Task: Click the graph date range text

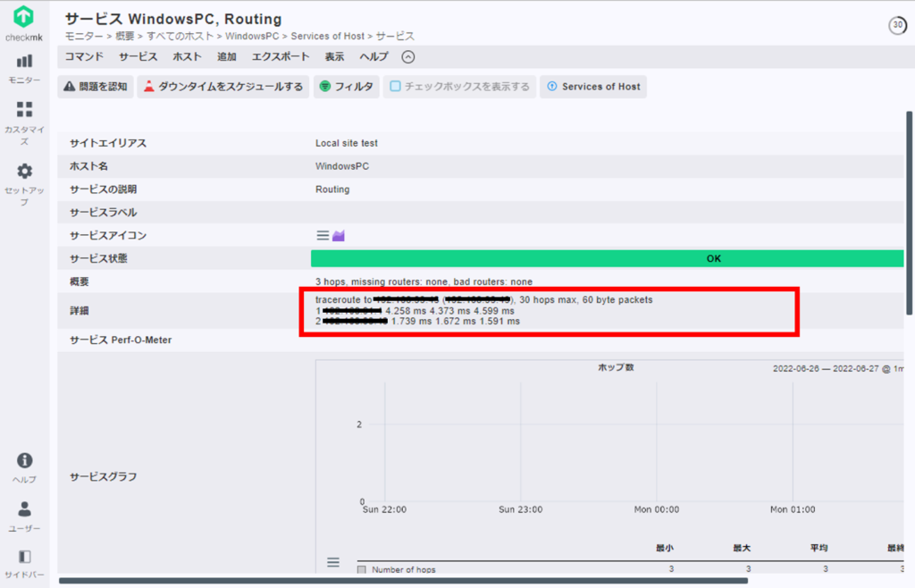Action: [x=838, y=369]
